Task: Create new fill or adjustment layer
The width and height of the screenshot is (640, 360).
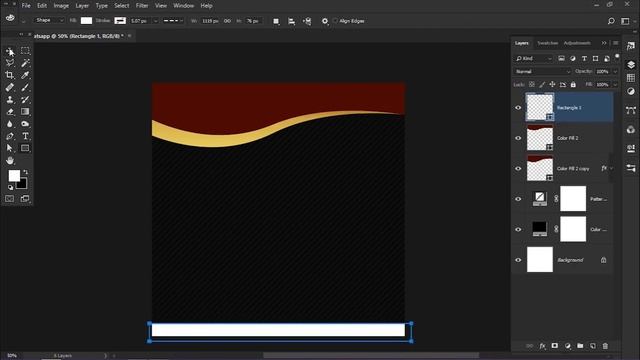Action: tap(567, 346)
